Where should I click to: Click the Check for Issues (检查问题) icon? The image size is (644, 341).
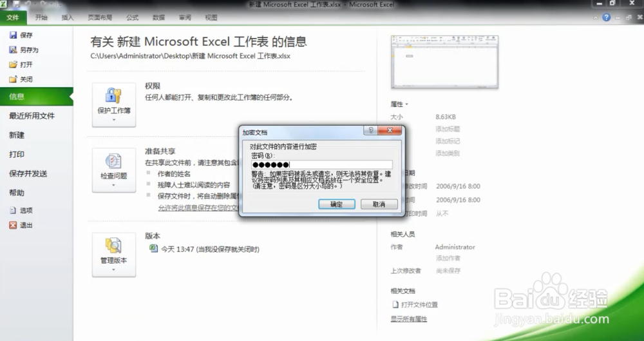click(113, 161)
